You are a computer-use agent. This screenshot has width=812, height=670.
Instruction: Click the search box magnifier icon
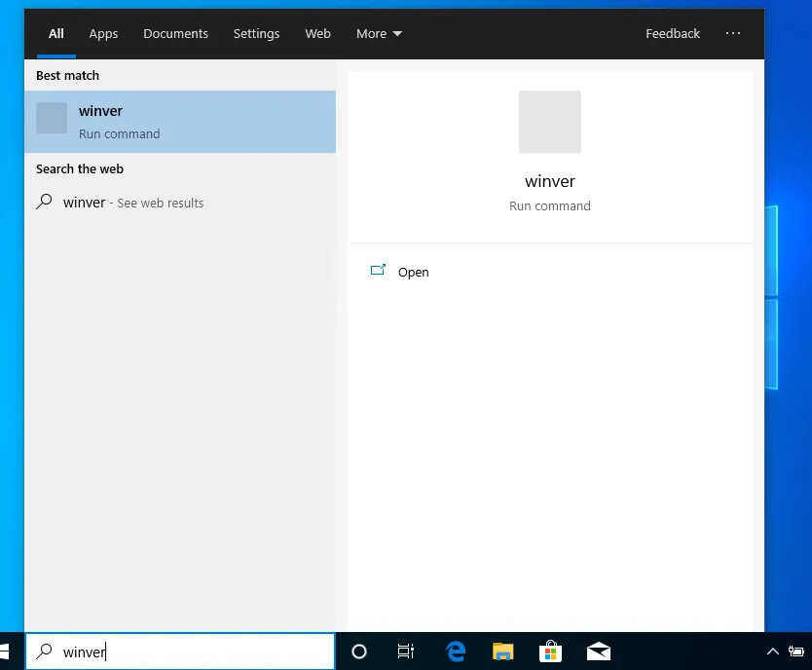pyautogui.click(x=45, y=651)
